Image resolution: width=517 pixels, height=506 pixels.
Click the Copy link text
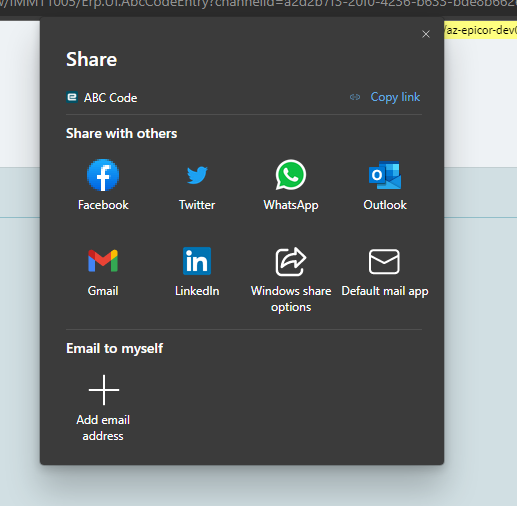click(x=395, y=97)
